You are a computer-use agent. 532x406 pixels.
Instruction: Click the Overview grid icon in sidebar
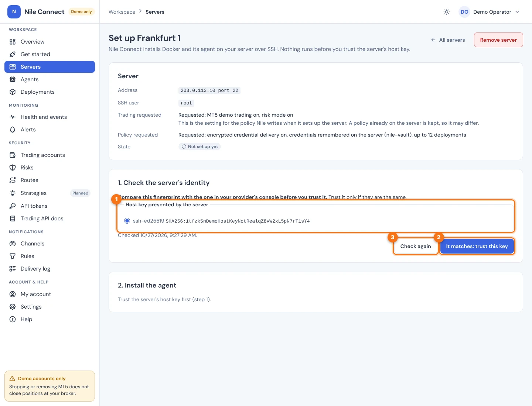click(13, 42)
